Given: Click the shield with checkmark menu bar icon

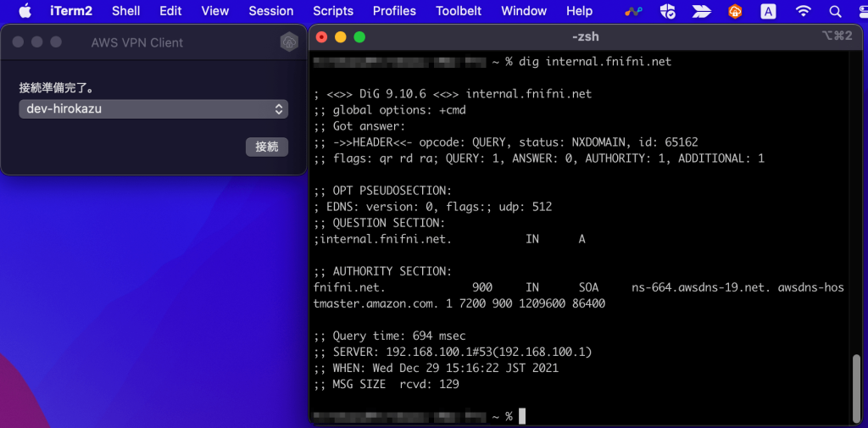Looking at the screenshot, I should point(668,11).
